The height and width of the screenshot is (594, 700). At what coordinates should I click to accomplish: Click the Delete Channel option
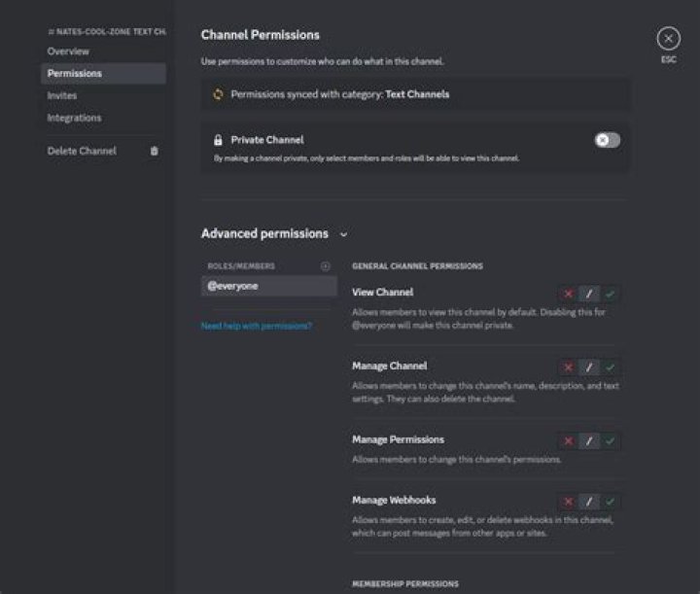[x=82, y=151]
